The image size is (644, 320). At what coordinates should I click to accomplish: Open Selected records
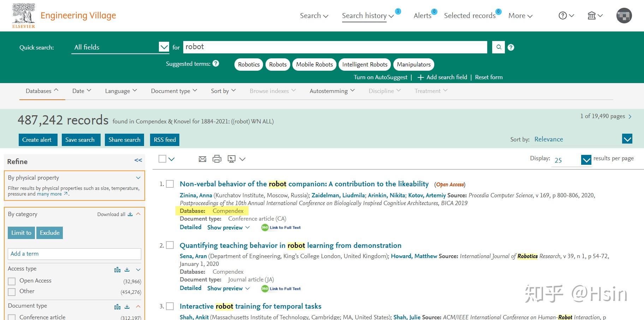470,16
